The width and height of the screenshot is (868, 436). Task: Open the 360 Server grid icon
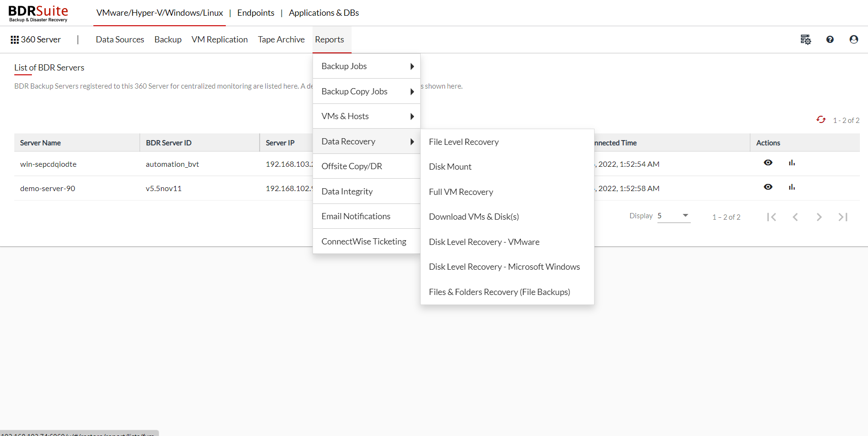pos(15,40)
